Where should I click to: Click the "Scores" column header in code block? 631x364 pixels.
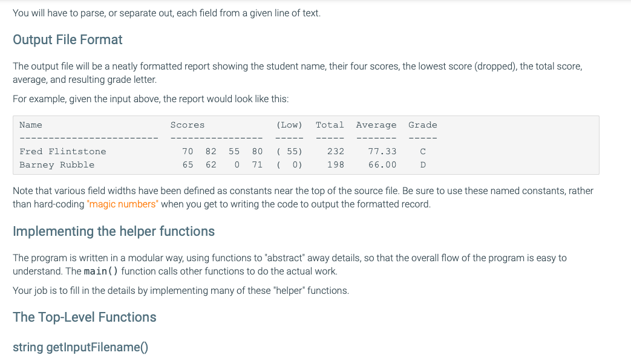click(188, 125)
